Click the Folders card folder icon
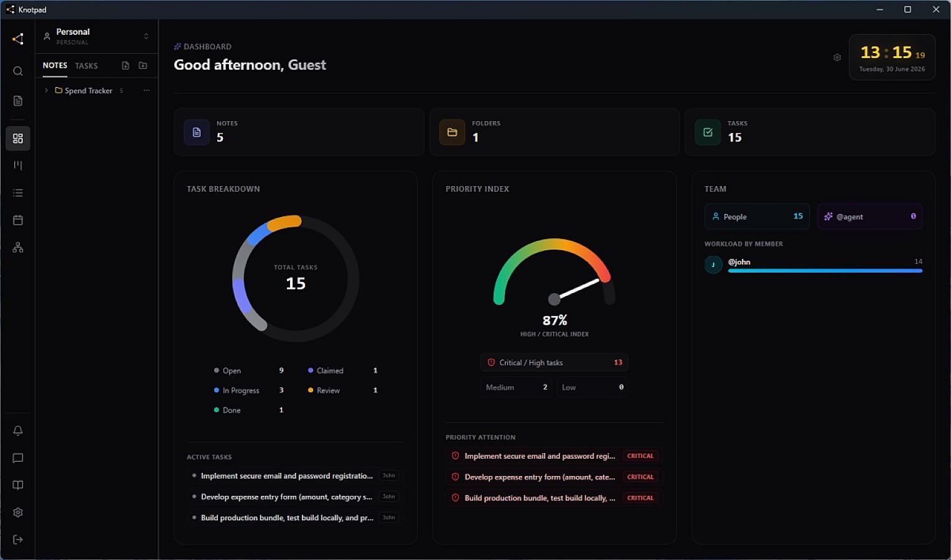The image size is (951, 560). [x=452, y=132]
